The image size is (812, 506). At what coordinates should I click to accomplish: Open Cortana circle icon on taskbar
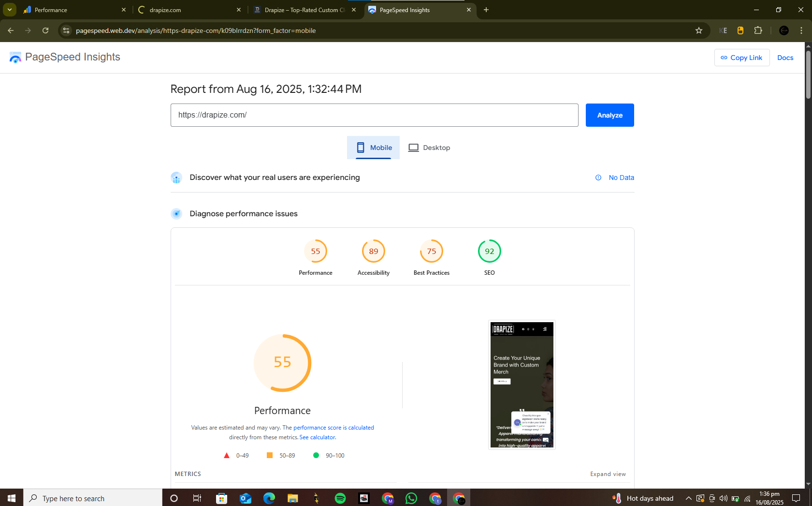(x=174, y=498)
